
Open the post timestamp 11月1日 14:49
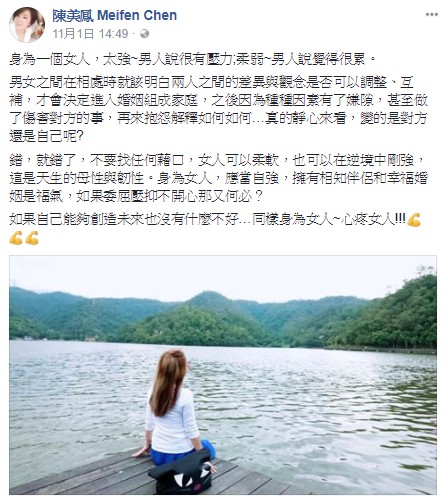coord(90,34)
